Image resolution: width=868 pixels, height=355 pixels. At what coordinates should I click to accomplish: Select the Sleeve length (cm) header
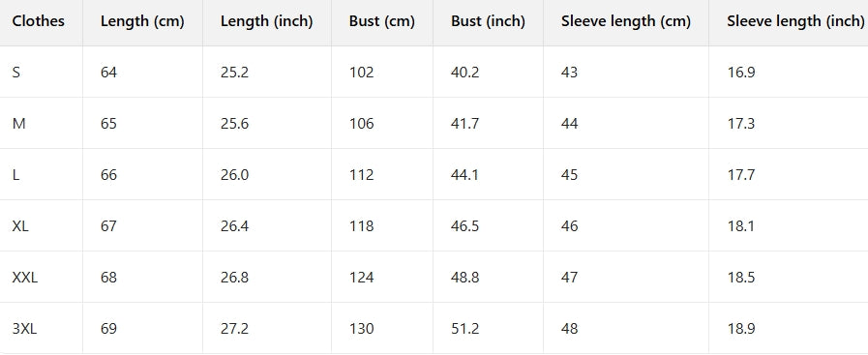pos(625,21)
